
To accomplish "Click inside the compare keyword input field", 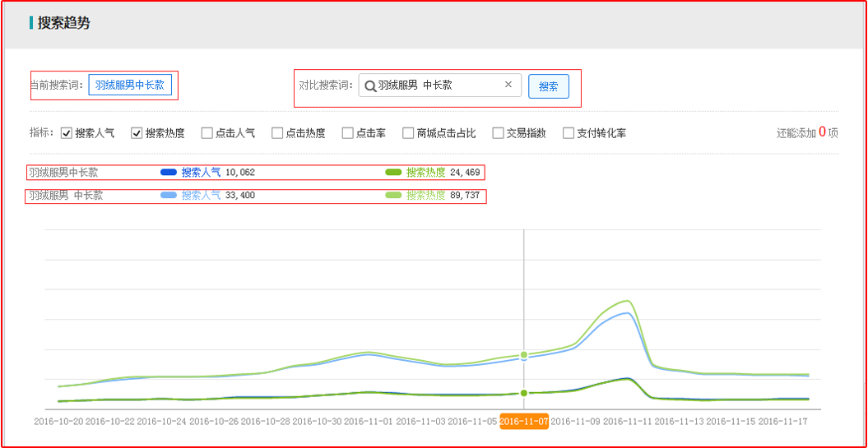I will click(436, 85).
